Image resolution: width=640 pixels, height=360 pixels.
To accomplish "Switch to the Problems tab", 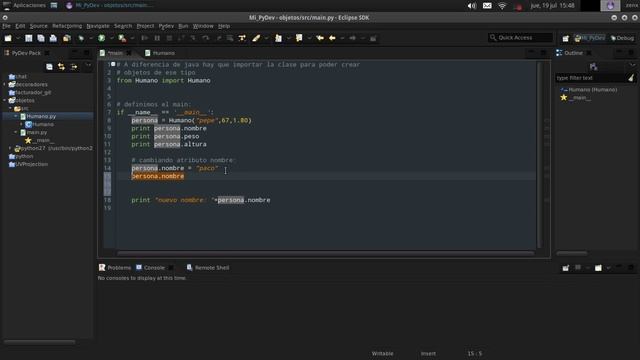I will pos(115,268).
